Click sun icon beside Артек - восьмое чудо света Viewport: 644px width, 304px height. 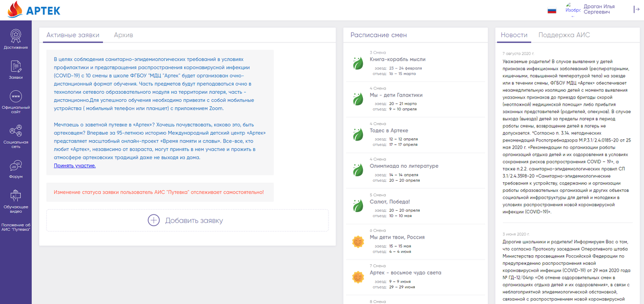[x=357, y=276]
